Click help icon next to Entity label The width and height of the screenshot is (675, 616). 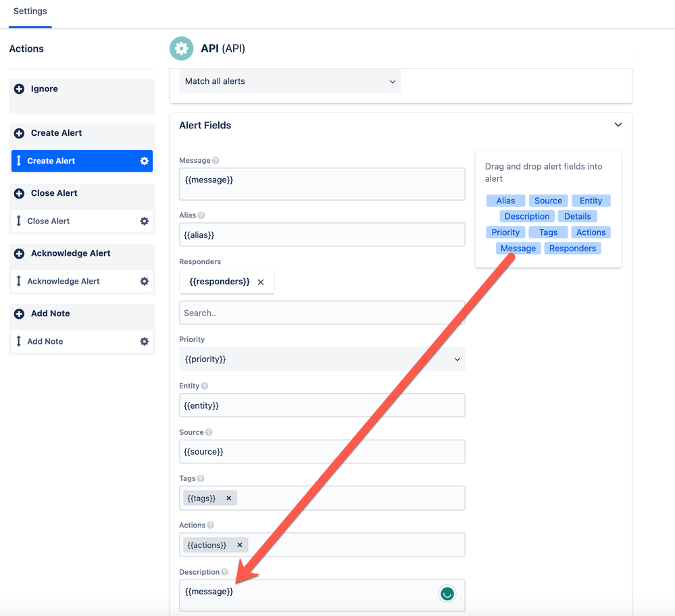point(205,386)
